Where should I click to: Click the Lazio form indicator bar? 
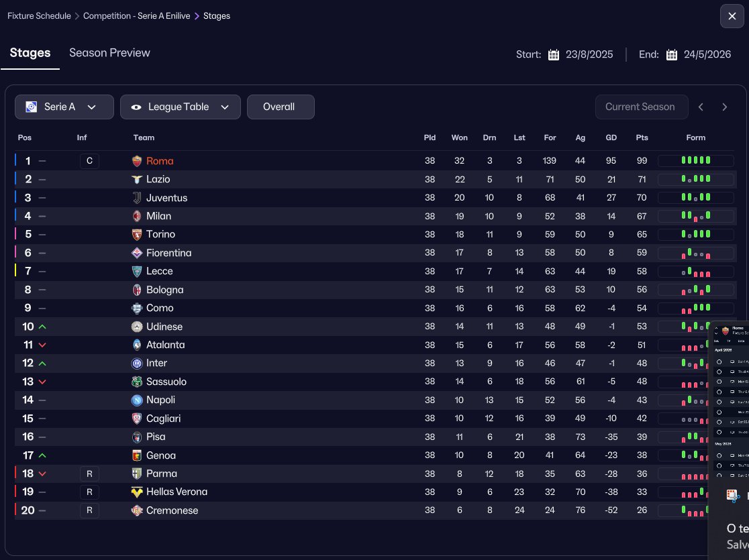pyautogui.click(x=695, y=179)
